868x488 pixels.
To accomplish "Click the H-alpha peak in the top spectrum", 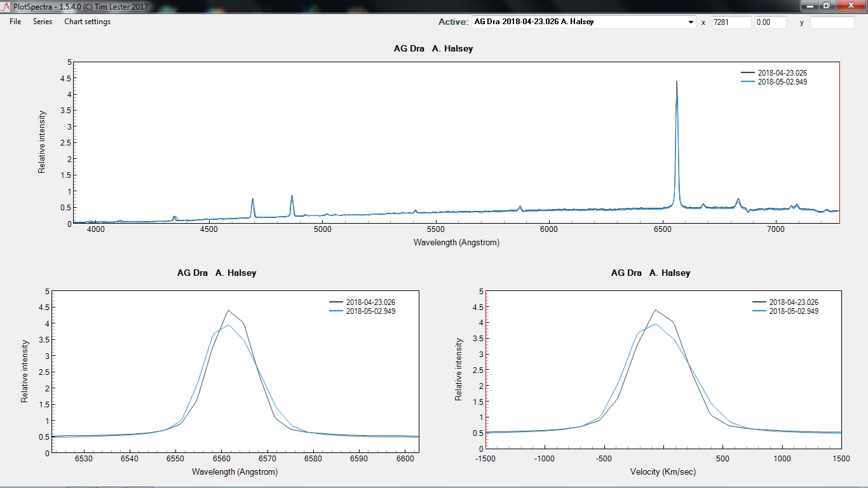I will [676, 83].
